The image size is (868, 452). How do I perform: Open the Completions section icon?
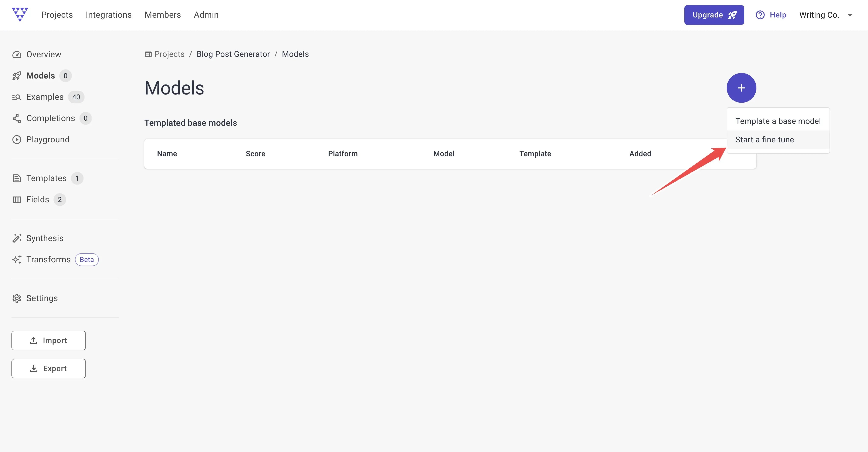click(x=17, y=118)
